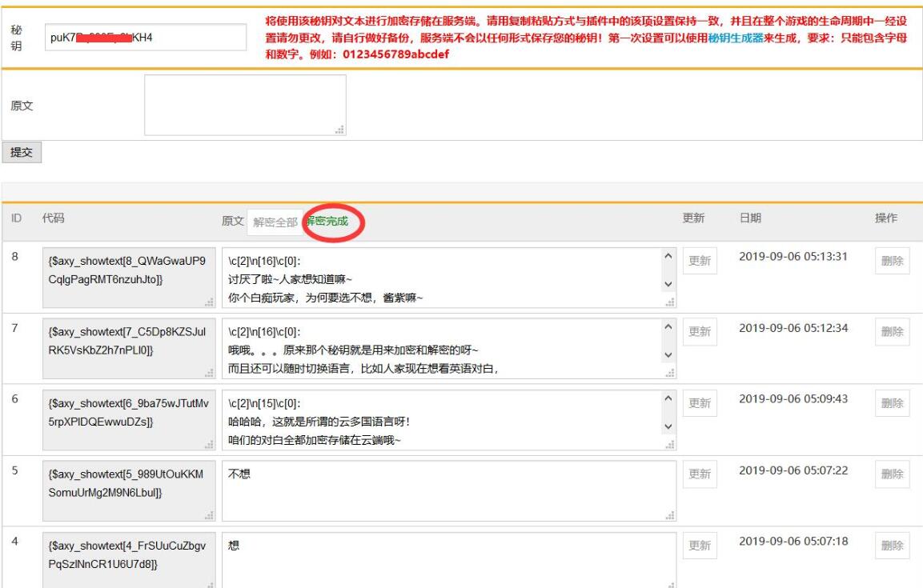This screenshot has width=923, height=588.
Task: Click 更新 button for row 4
Action: 700,546
